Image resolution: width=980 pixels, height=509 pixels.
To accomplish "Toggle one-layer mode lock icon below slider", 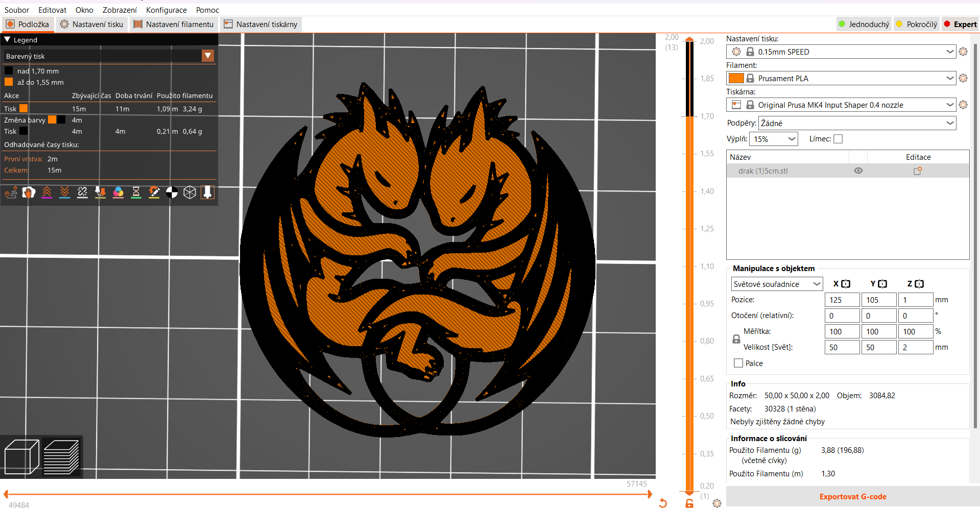I will tap(689, 503).
